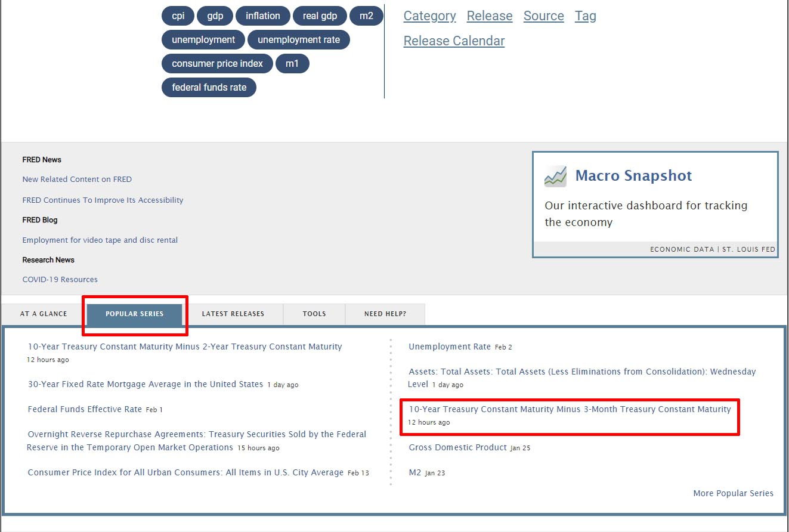This screenshot has height=532, width=789.
Task: Open the Macro Snapshot heading link
Action: tap(633, 176)
